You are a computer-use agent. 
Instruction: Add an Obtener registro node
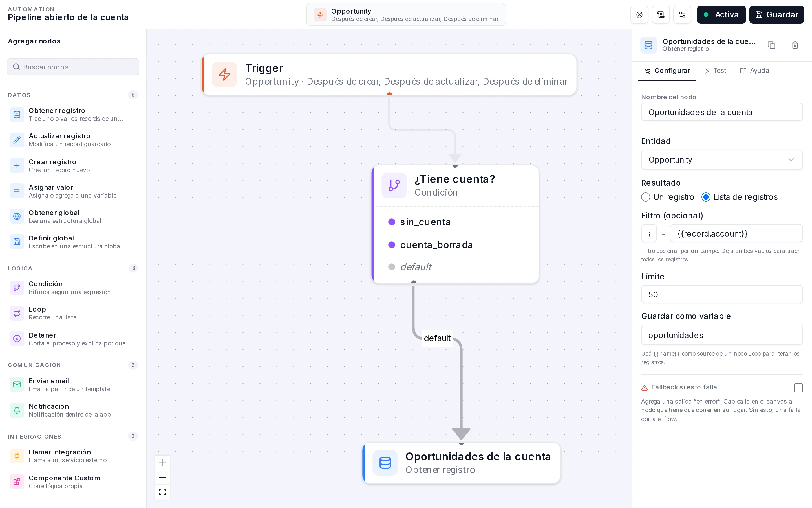coord(73,114)
